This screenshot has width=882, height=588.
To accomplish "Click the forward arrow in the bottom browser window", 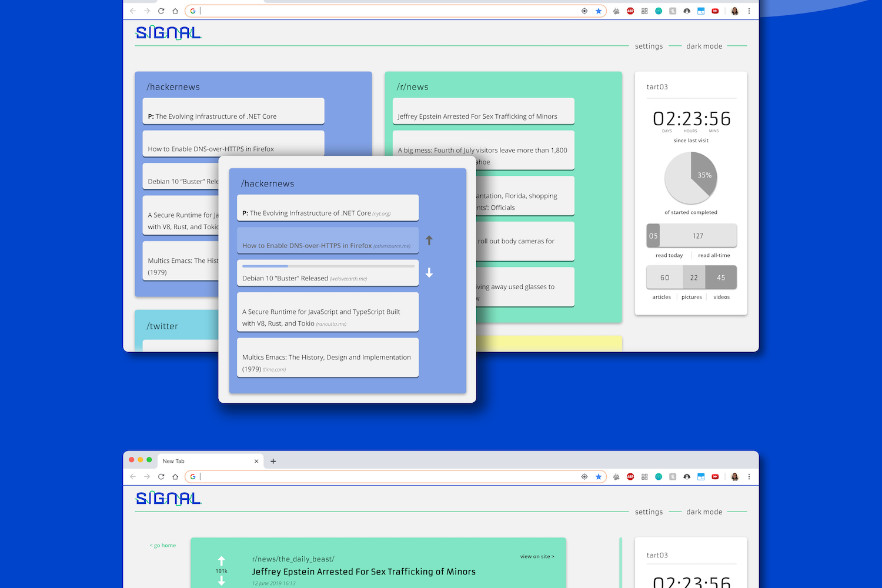I will click(x=147, y=477).
